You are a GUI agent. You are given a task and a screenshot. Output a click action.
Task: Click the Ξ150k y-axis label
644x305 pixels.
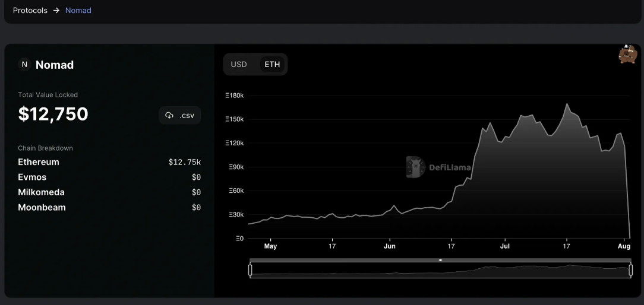pyautogui.click(x=235, y=119)
